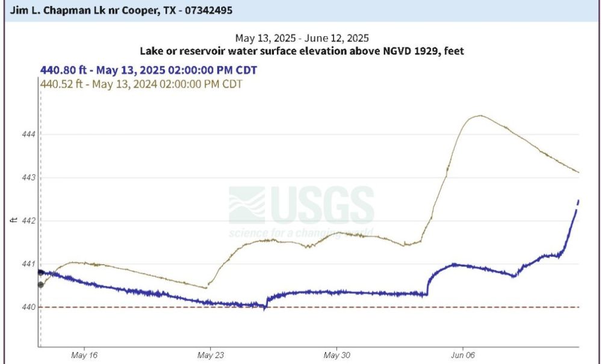Click the May 30 x-axis tick label
The image size is (602, 364).
pyautogui.click(x=337, y=355)
